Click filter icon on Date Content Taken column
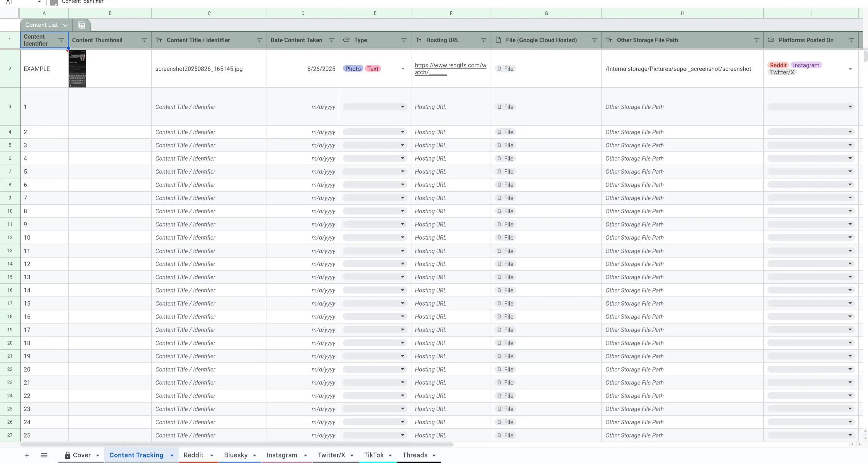 point(332,40)
